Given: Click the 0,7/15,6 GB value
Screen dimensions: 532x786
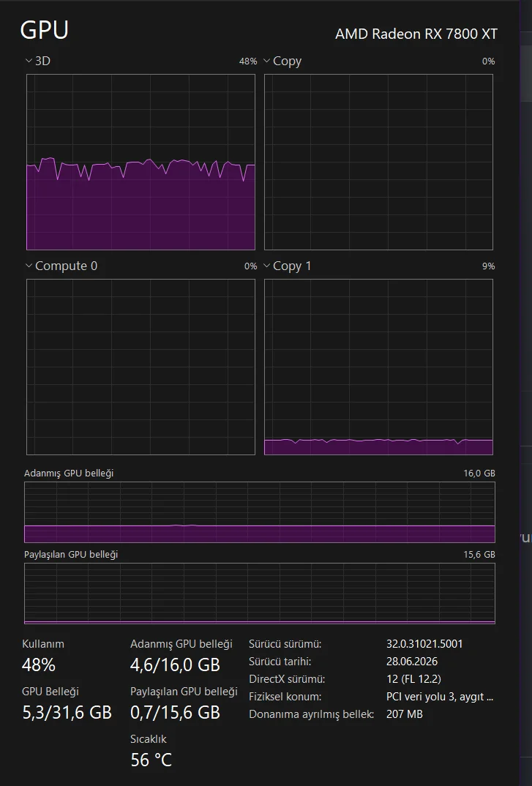Looking at the screenshot, I should (175, 713).
